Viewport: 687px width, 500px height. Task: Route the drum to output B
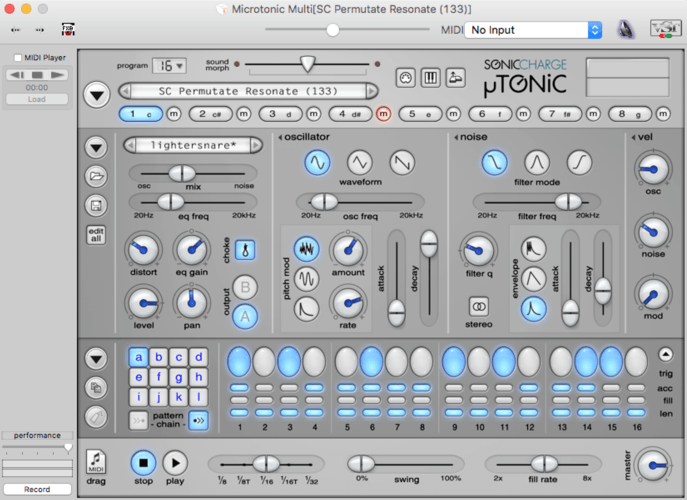pyautogui.click(x=245, y=287)
